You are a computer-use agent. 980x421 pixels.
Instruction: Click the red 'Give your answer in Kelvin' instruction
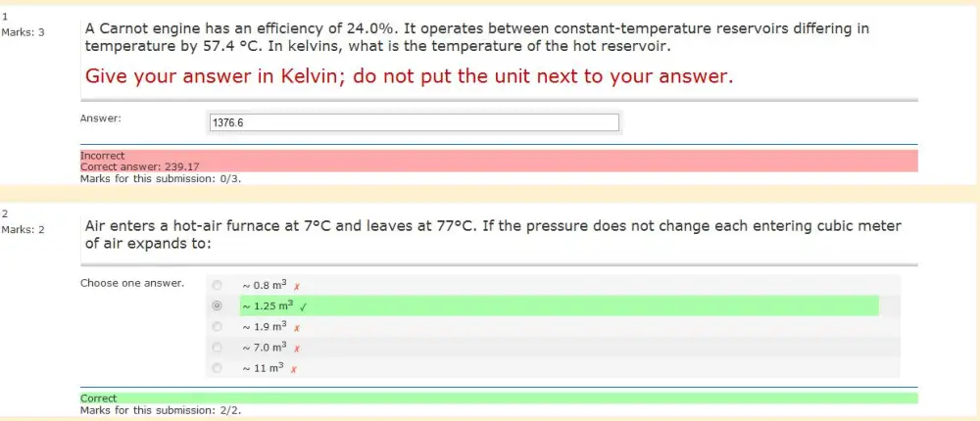[409, 76]
